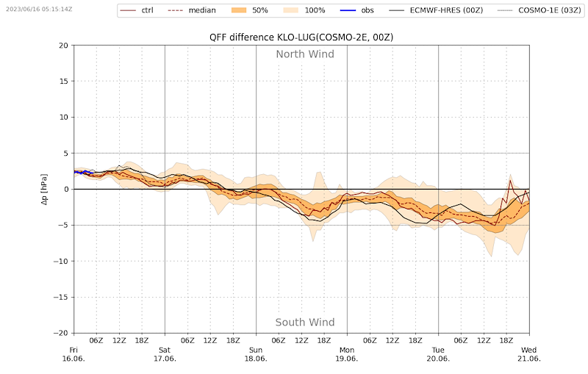Viewport: 588px width, 374px height.
Task: Click the '06Z' tick on Friday
Action: (x=96, y=340)
